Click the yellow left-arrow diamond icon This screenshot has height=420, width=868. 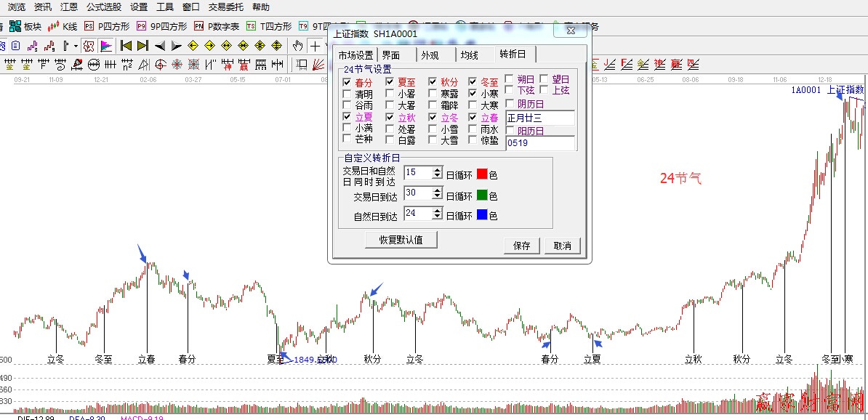coord(193,45)
